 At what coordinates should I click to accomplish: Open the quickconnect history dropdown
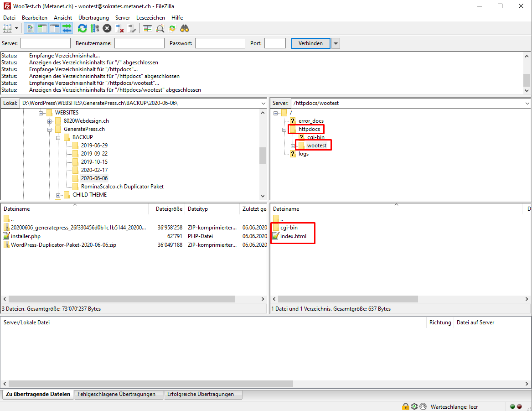pyautogui.click(x=336, y=43)
